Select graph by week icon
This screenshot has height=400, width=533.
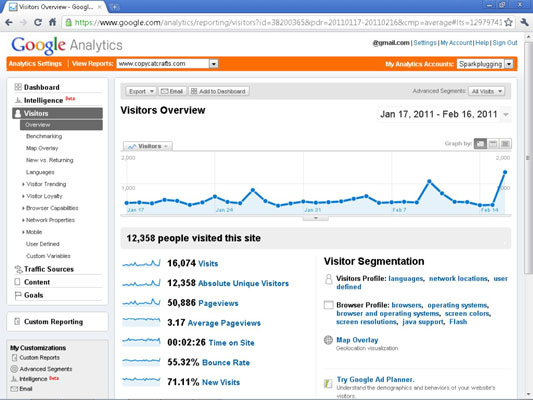pos(493,144)
